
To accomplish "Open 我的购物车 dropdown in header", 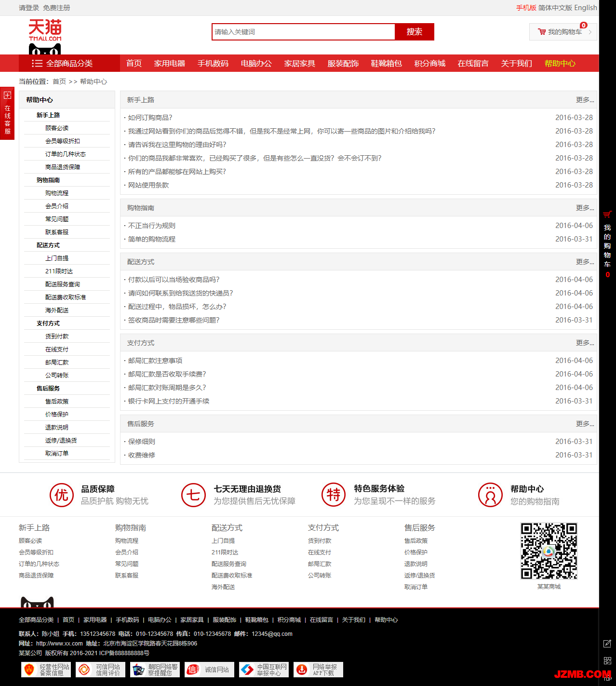I will pos(563,32).
